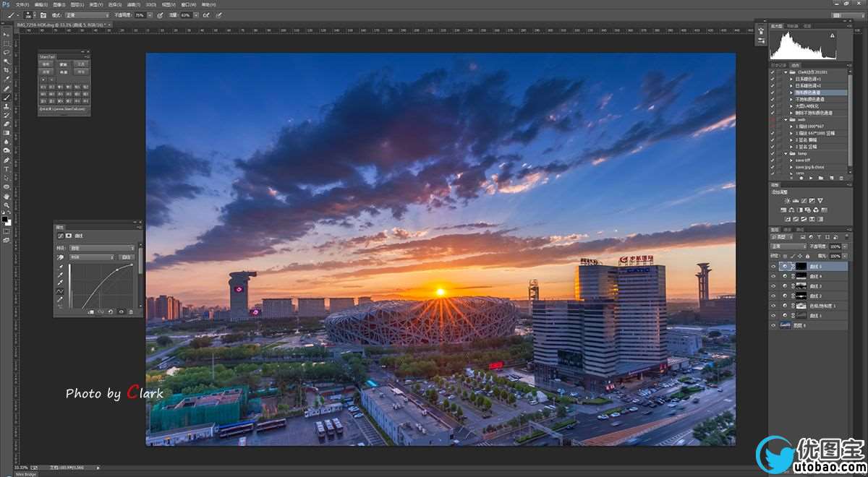
Task: Select the Hand tool
Action: click(7, 197)
